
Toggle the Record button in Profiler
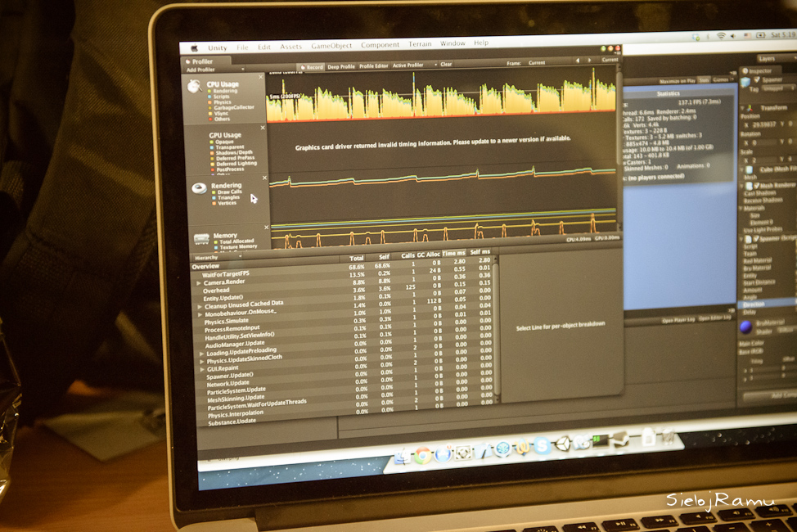click(312, 67)
